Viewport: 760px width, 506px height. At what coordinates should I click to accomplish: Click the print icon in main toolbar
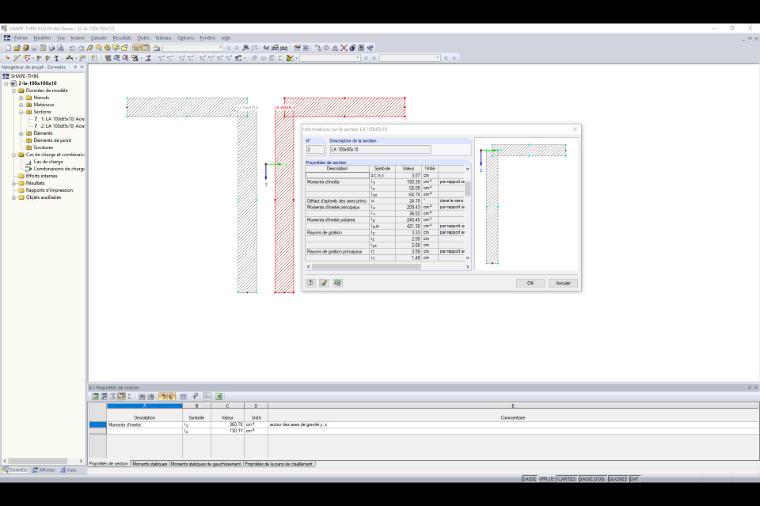pos(52,48)
